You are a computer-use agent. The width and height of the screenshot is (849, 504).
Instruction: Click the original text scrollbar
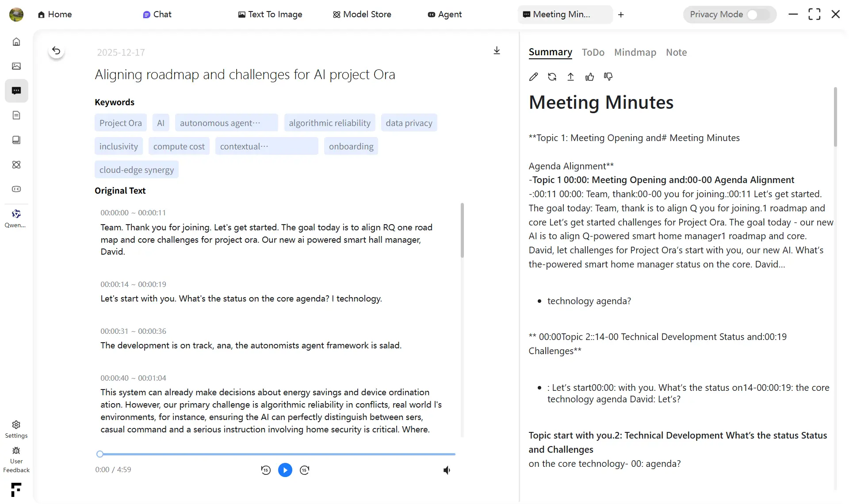click(x=462, y=230)
